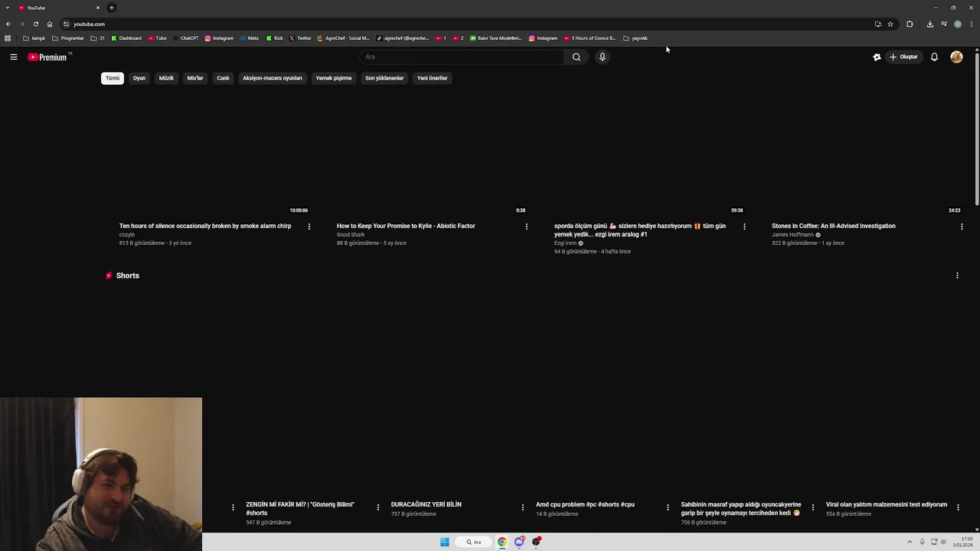Reload the page

pos(35,24)
